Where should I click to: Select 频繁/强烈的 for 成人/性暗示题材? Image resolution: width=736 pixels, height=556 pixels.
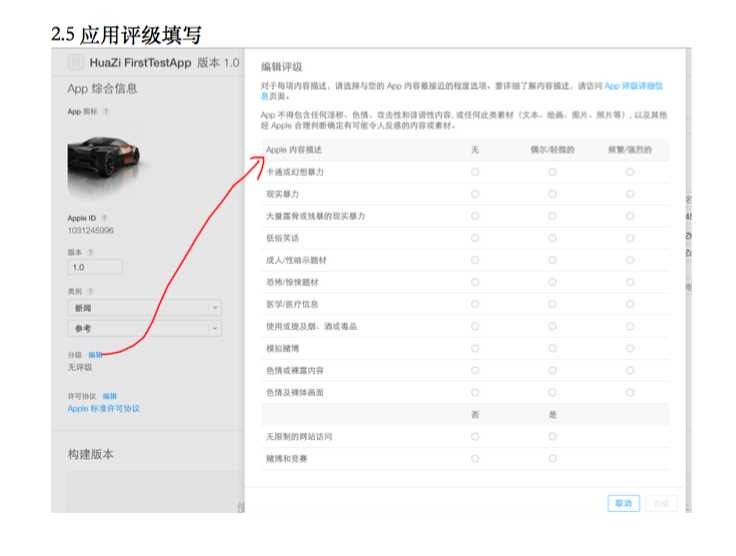tap(630, 260)
